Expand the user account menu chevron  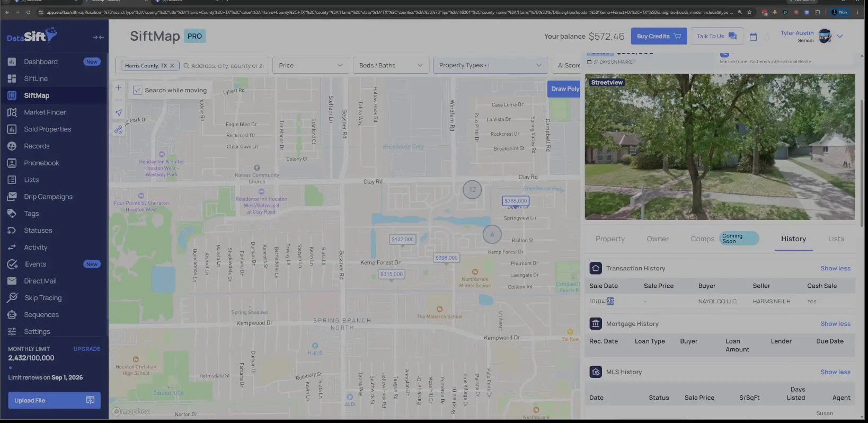[840, 37]
